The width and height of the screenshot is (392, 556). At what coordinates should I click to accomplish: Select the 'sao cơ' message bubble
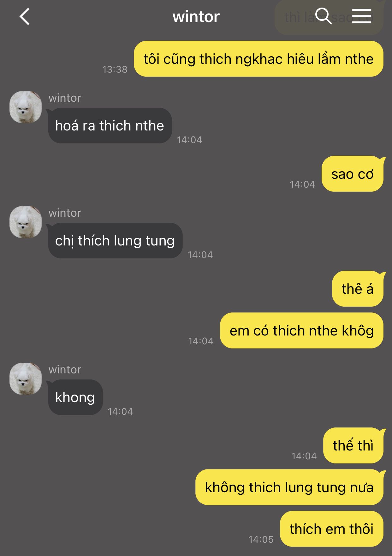(353, 174)
